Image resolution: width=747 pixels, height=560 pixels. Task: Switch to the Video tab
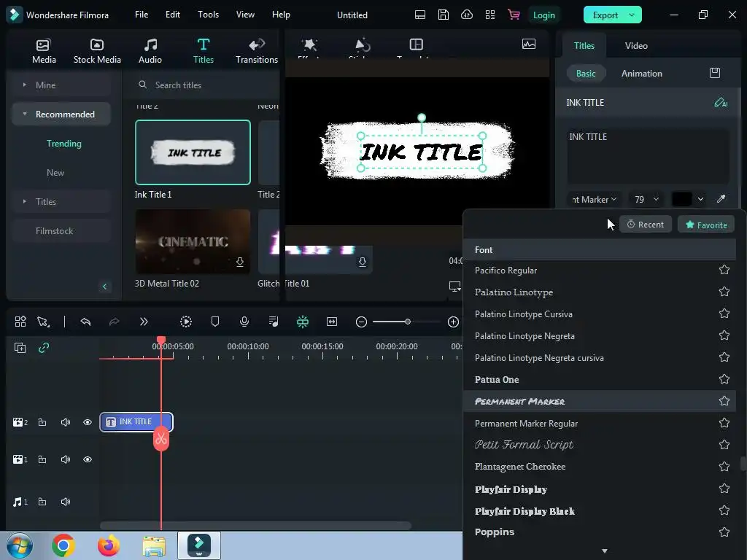click(636, 46)
